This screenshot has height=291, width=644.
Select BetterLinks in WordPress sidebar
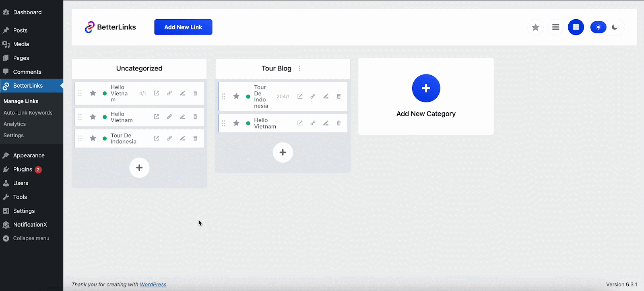[x=31, y=86]
